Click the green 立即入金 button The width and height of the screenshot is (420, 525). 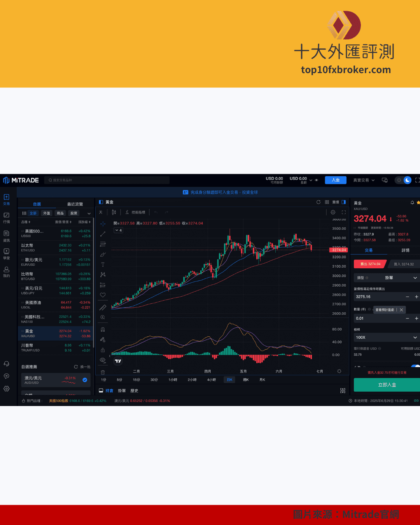click(x=387, y=385)
